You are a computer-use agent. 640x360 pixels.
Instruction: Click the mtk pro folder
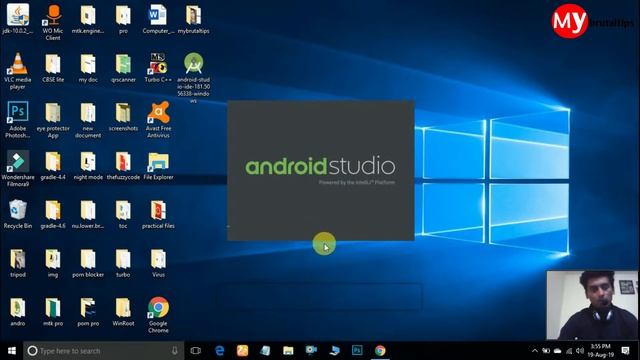pyautogui.click(x=53, y=311)
